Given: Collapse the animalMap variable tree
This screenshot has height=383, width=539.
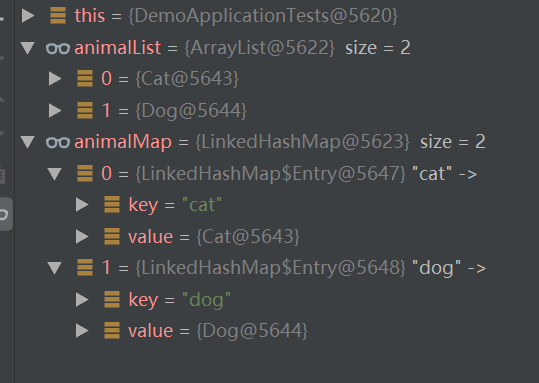Looking at the screenshot, I should click(28, 142).
